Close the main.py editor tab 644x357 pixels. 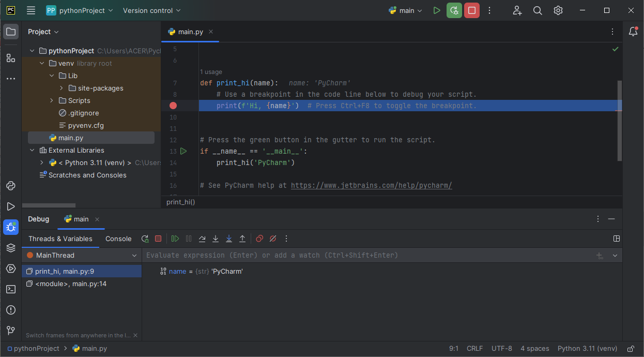point(211,32)
